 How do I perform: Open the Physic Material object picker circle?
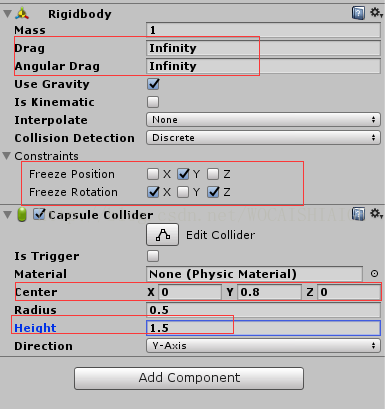[x=374, y=274]
